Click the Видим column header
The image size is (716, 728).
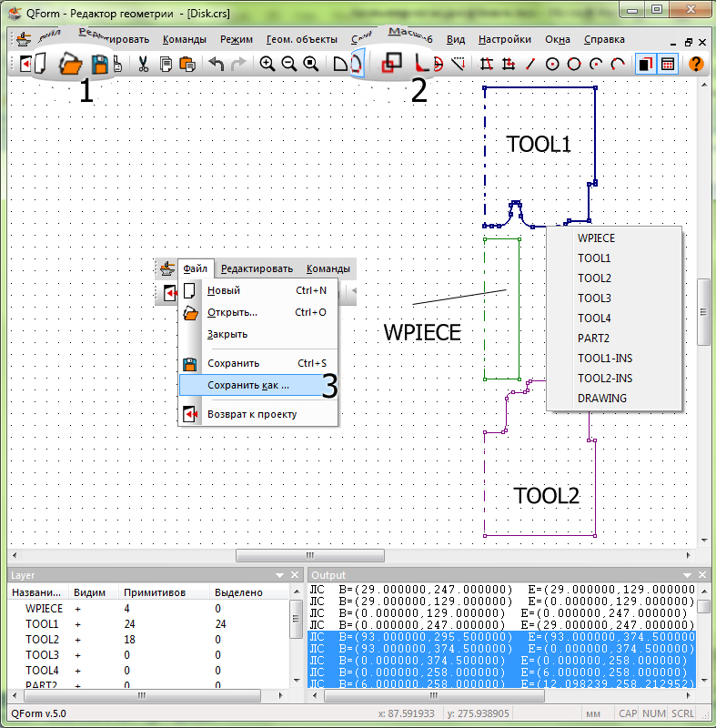pos(89,592)
